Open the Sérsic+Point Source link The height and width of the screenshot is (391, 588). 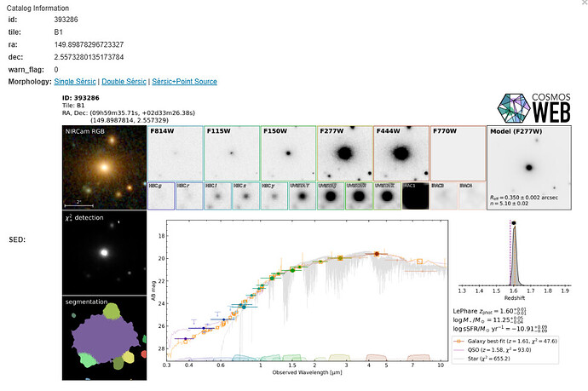click(185, 81)
